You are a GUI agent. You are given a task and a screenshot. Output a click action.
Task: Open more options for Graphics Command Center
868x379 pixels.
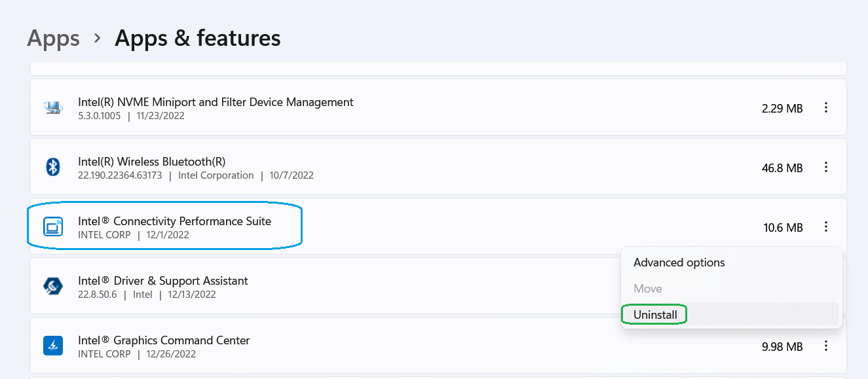tap(826, 346)
